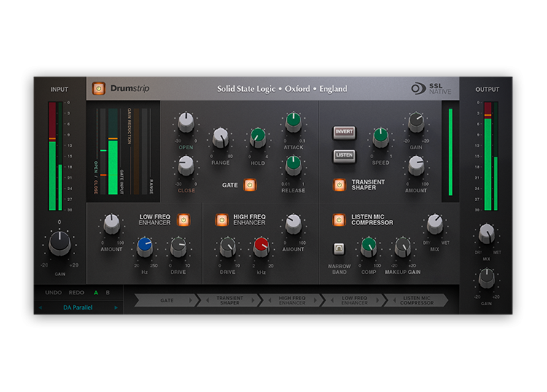Toggle the Low Freq Enhancer power button
Viewport: 547px width, 392px height.
pos(184,220)
